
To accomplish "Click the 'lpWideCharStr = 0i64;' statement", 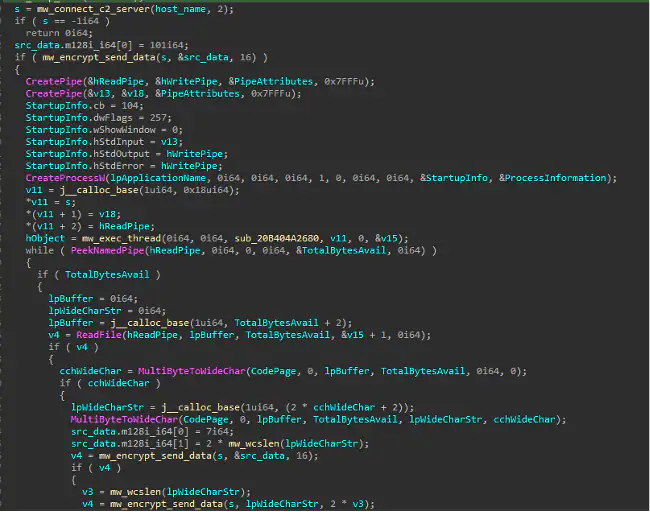I will tap(107, 311).
